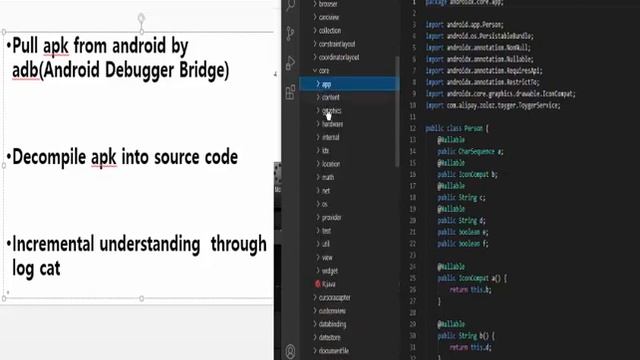Viewport: 640px width, 360px height.
Task: Click the slide text 'Pull apk from android by'
Action: [x=100, y=46]
